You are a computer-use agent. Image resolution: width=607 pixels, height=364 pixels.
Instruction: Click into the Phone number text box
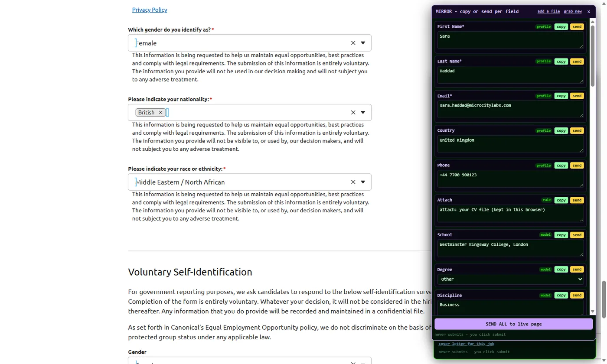coord(510,179)
